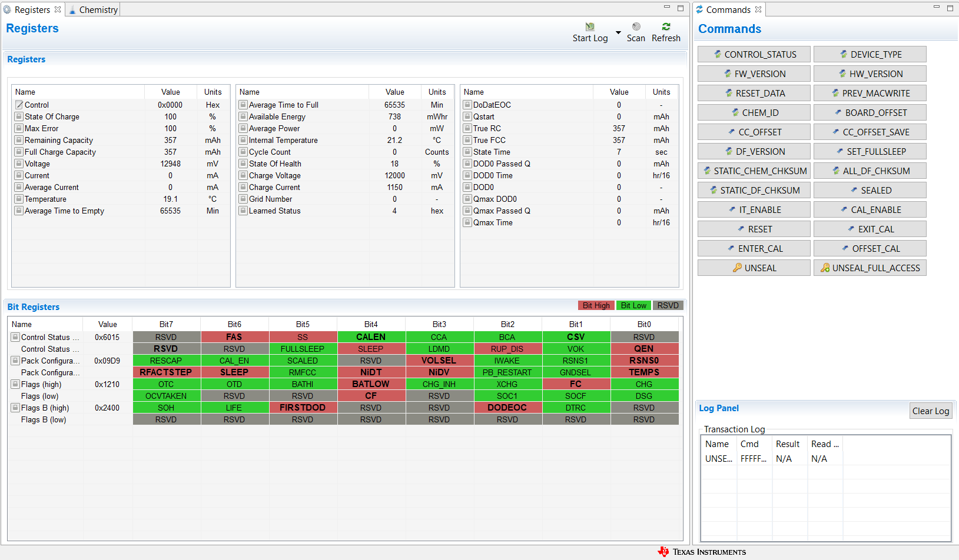959x560 pixels.
Task: Click the Bit High red legend swatch
Action: (596, 305)
